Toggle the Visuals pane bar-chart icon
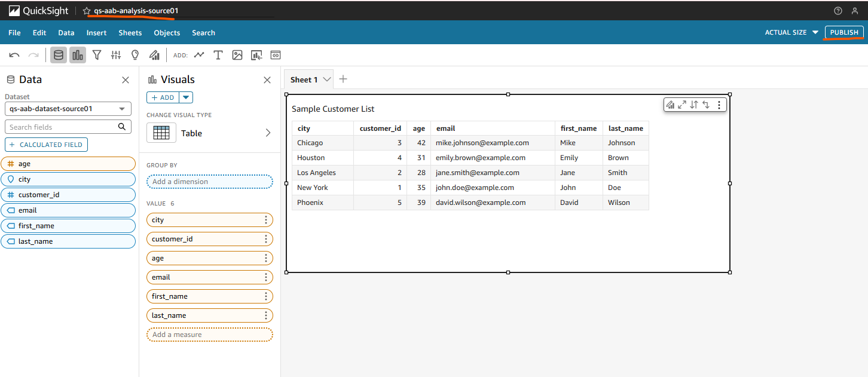868x377 pixels. tap(78, 56)
